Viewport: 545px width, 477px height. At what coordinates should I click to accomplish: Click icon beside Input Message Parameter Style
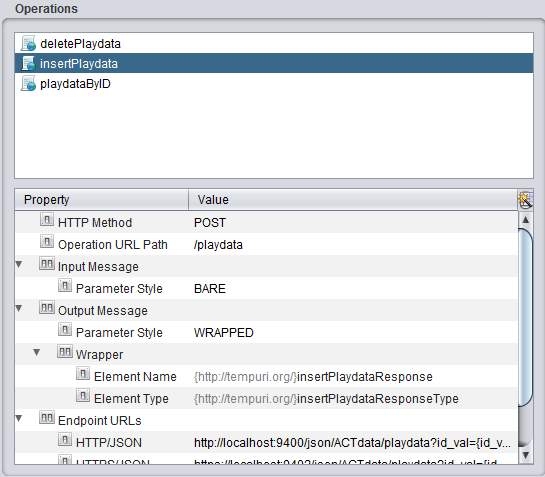pyautogui.click(x=65, y=286)
